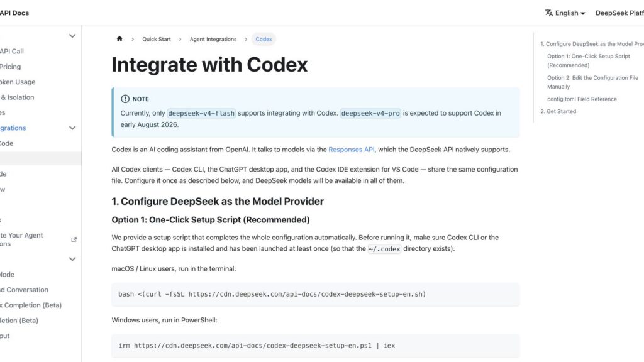Click the bash curl setup command block
Image resolution: width=644 pixels, height=362 pixels.
click(x=316, y=294)
